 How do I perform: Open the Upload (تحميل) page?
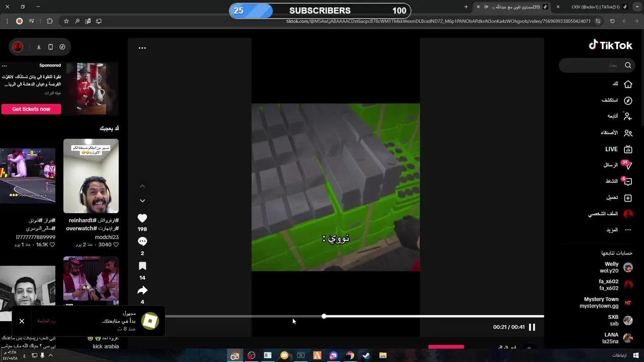(619, 198)
